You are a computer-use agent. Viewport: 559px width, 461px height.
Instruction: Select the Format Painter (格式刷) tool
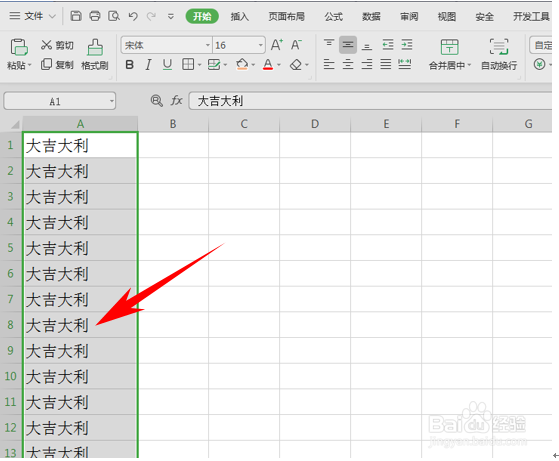point(95,54)
